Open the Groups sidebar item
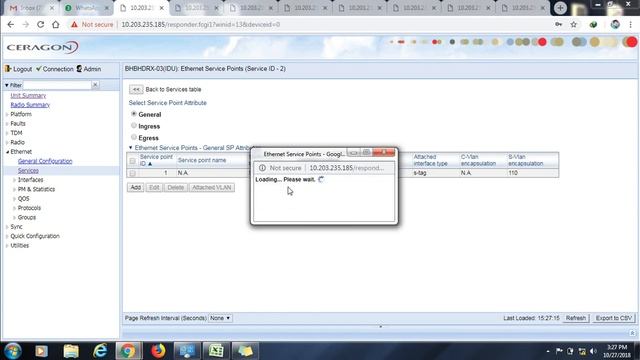 pos(27,218)
